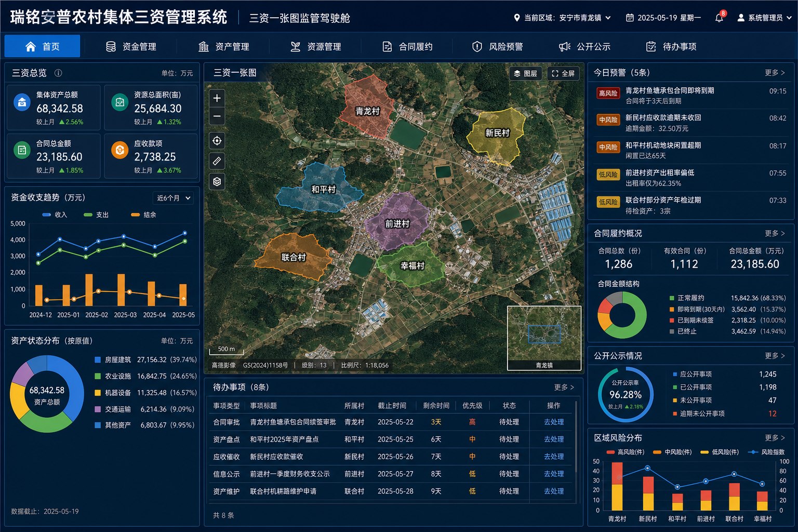Viewport: 798px width, 532px height.
Task: Click 全屏 fullscreen button on map
Action: point(563,73)
